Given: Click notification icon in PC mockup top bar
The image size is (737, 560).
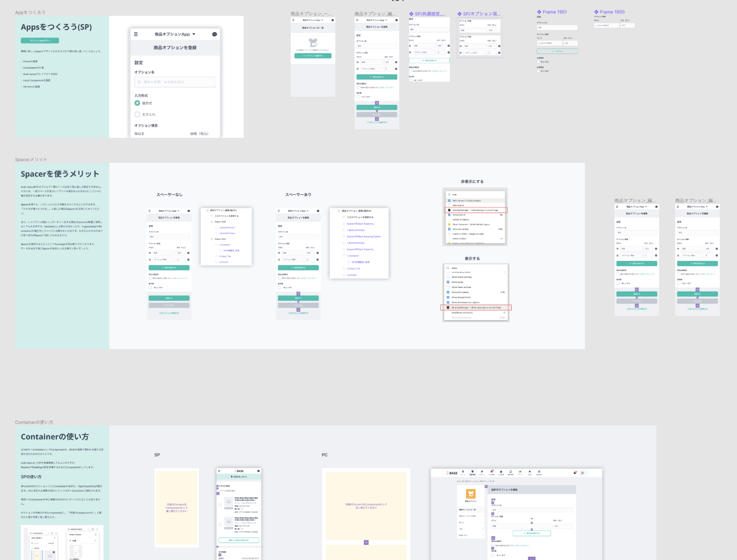Looking at the screenshot, I should (x=575, y=473).
